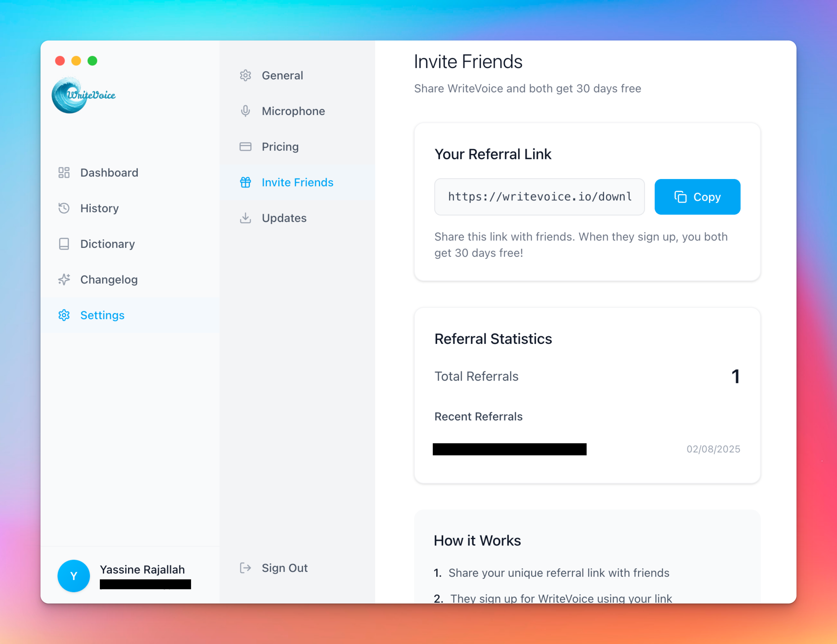The image size is (837, 644).
Task: Click the referral link text field
Action: click(x=540, y=197)
